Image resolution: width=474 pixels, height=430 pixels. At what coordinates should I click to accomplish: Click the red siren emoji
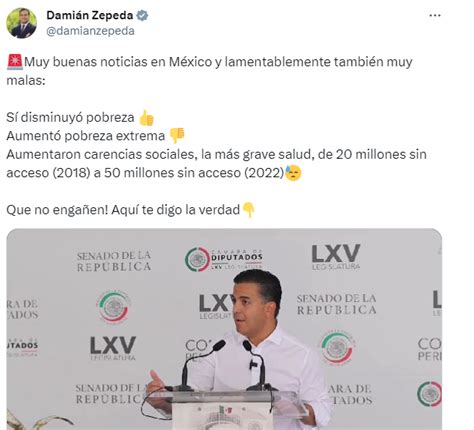tap(15, 62)
